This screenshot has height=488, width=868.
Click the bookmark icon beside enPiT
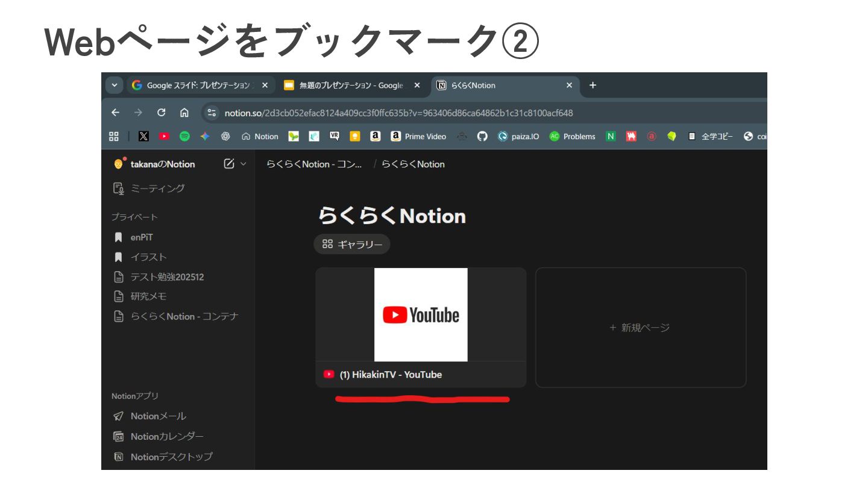point(119,237)
